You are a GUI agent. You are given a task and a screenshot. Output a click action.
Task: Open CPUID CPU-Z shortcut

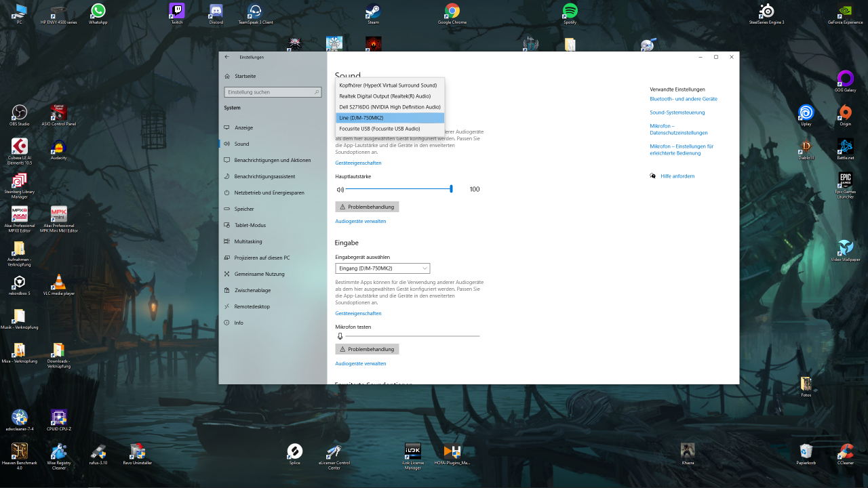[58, 420]
